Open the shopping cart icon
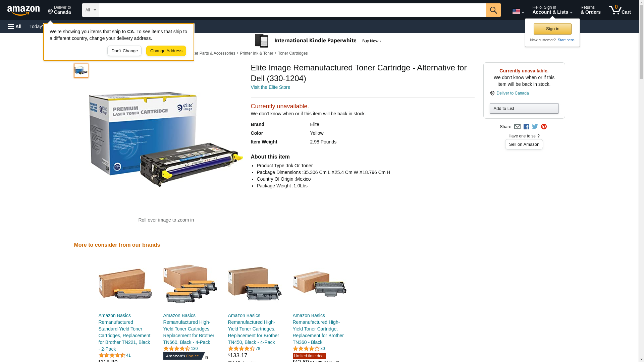This screenshot has width=644, height=362. pyautogui.click(x=620, y=10)
